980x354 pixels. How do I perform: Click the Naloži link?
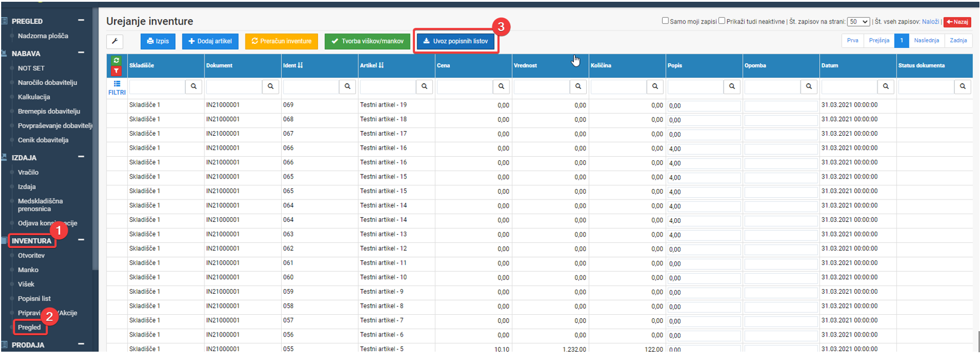point(930,22)
